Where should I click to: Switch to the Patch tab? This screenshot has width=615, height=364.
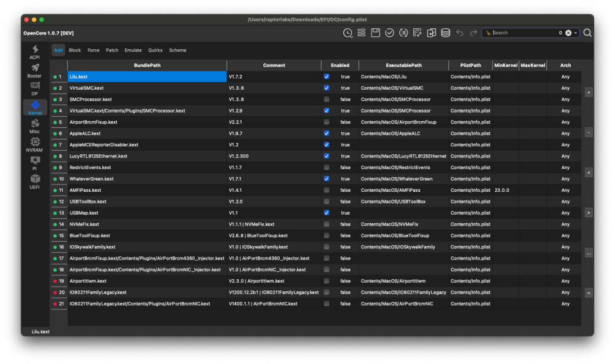(112, 50)
